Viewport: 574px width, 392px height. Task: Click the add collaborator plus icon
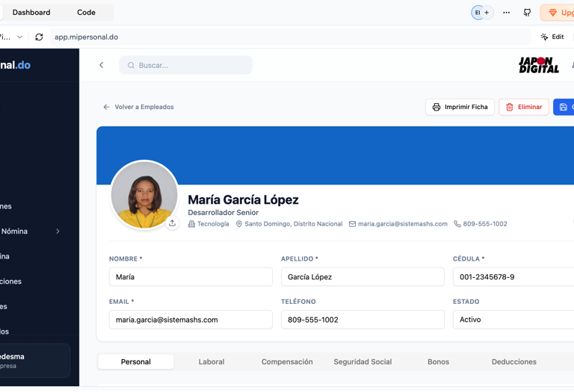[487, 13]
